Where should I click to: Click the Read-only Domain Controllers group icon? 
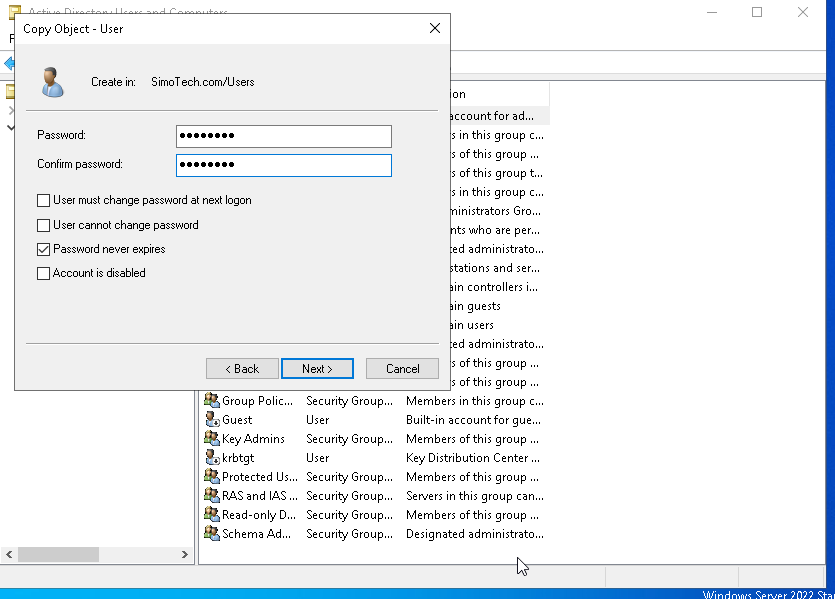210,514
